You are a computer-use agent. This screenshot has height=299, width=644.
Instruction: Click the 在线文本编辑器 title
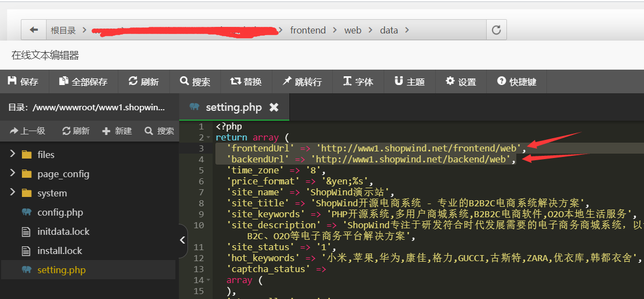pyautogui.click(x=45, y=55)
